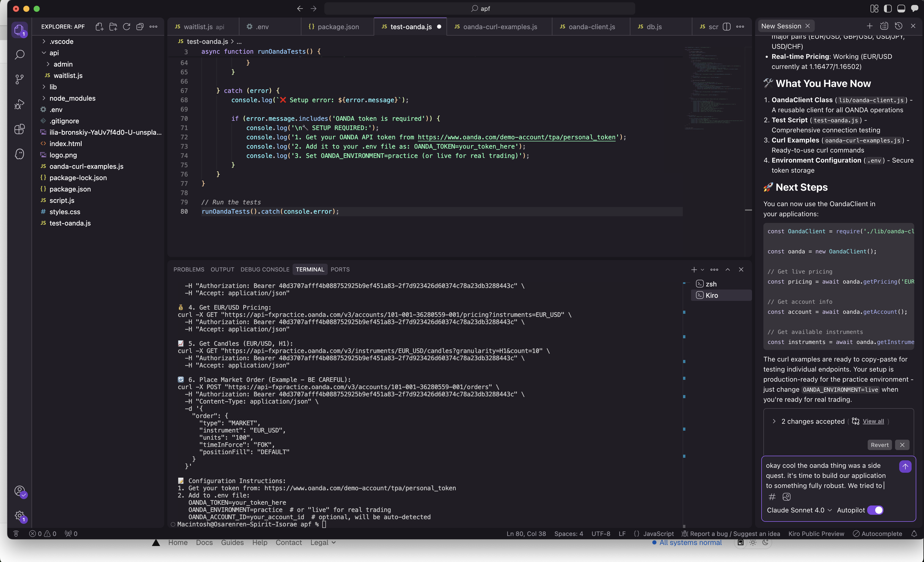Open the DEBUG CONSOLE panel tab
The image size is (924, 562).
265,269
